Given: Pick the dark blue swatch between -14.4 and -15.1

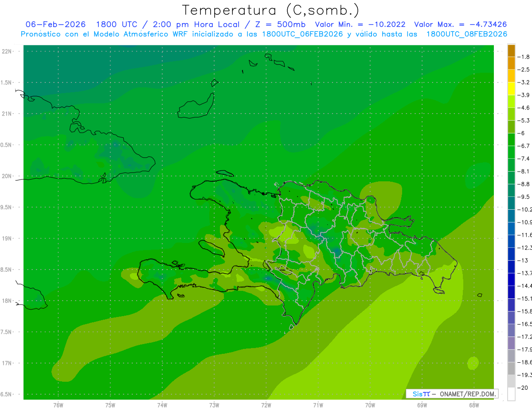Looking at the screenshot, I should (511, 292).
